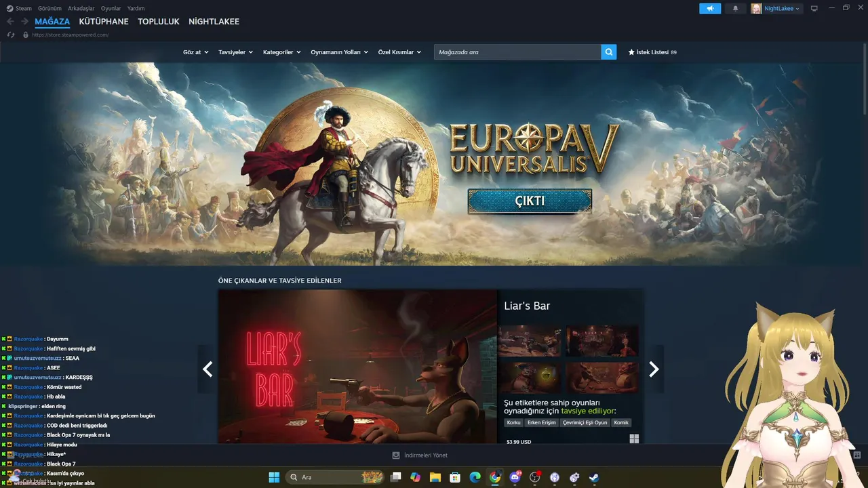
Task: Expand the Göz at dropdown
Action: [195, 52]
